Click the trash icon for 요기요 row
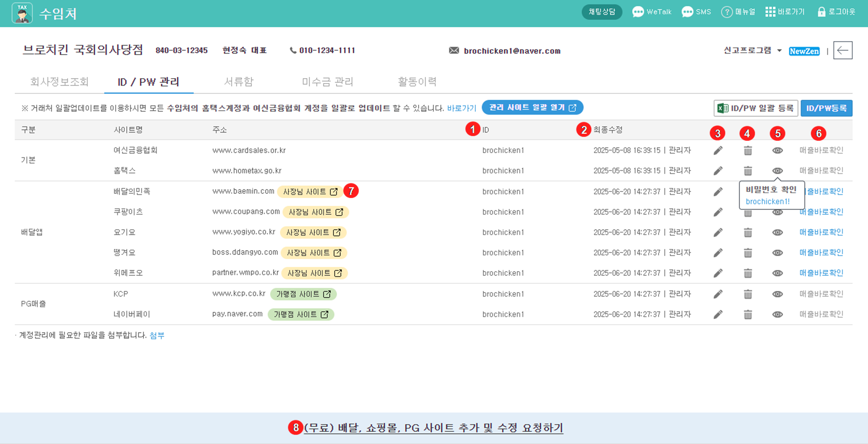868x444 pixels. tap(748, 232)
